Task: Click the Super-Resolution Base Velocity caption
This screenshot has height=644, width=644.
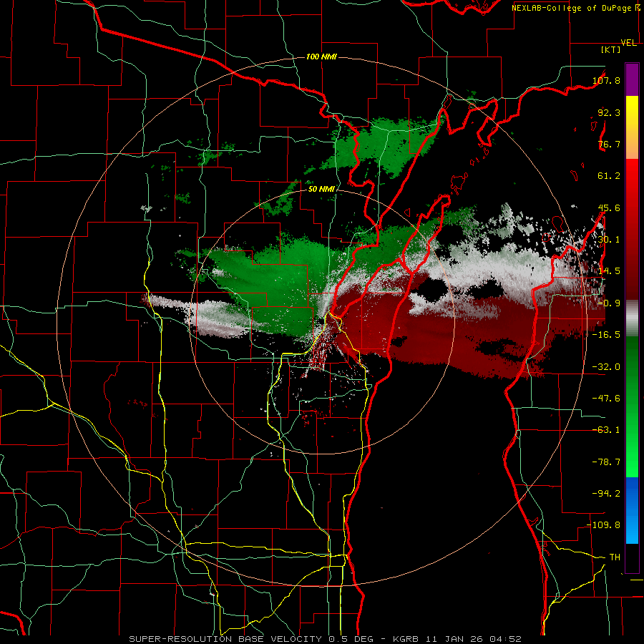Action: 326,639
